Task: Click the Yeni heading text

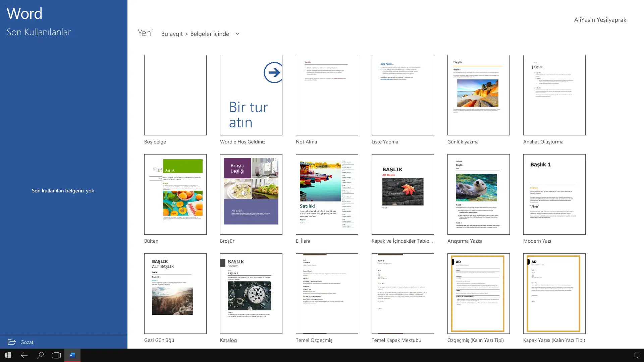Action: point(145,33)
